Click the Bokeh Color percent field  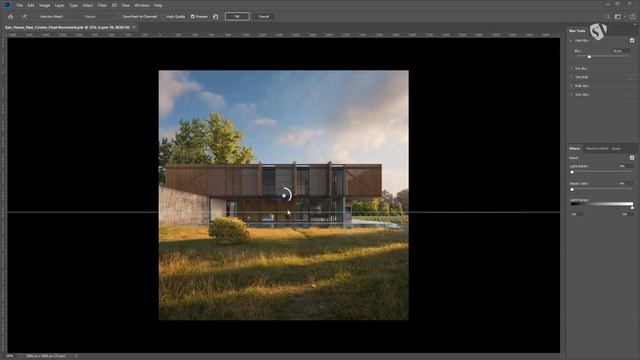tap(625, 184)
